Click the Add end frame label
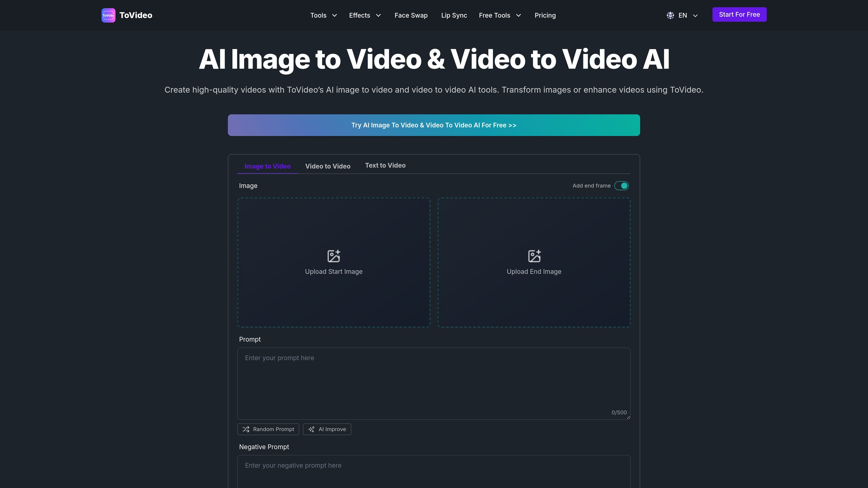Image resolution: width=868 pixels, height=488 pixels. click(x=591, y=186)
